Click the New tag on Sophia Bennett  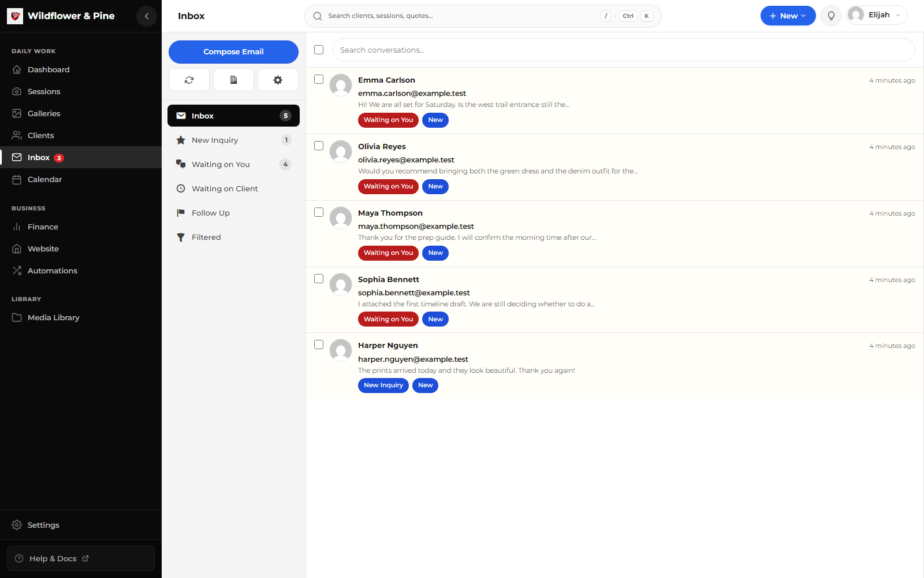[x=435, y=320]
